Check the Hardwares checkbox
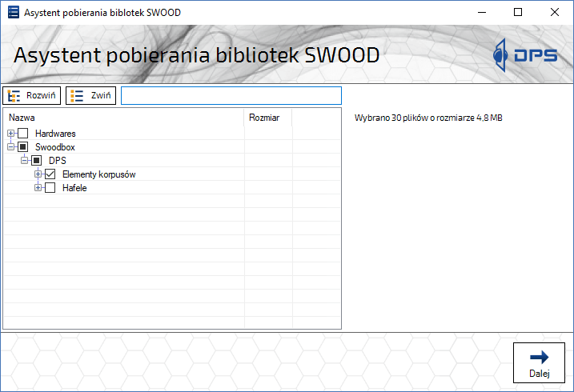The width and height of the screenshot is (574, 392). pyautogui.click(x=23, y=134)
